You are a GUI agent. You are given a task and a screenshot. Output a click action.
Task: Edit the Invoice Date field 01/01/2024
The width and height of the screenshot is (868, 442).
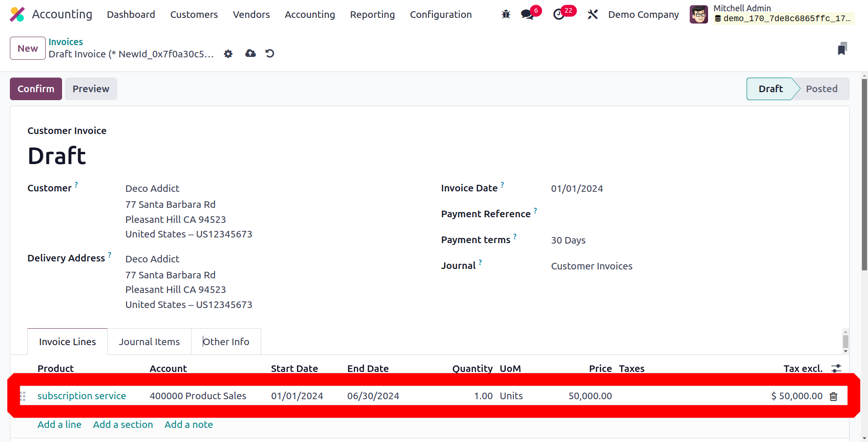[577, 189]
